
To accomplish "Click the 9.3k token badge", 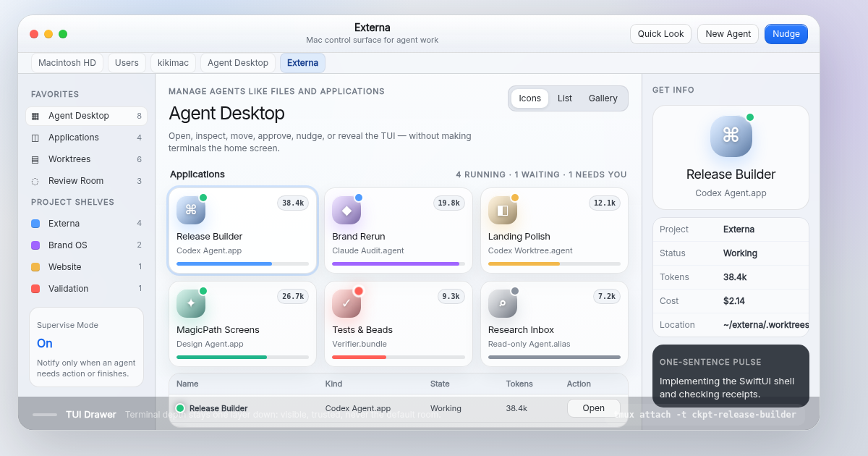I will 451,297.
